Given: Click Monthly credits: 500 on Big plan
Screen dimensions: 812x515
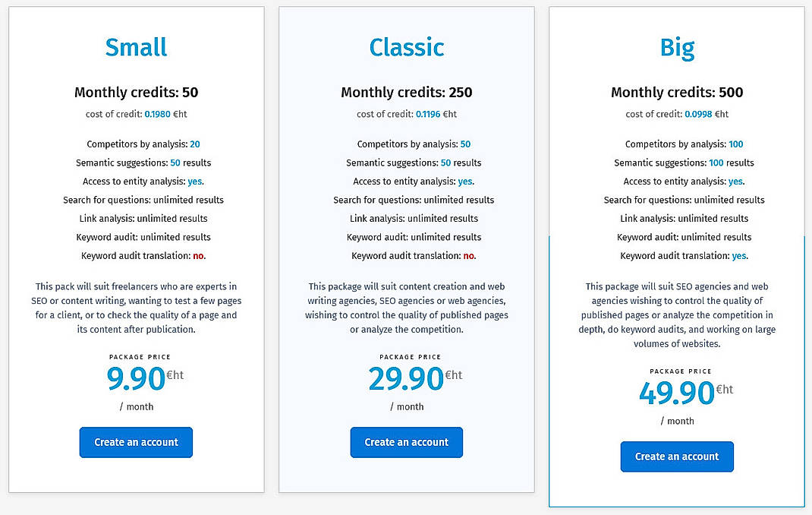Looking at the screenshot, I should pyautogui.click(x=676, y=92).
